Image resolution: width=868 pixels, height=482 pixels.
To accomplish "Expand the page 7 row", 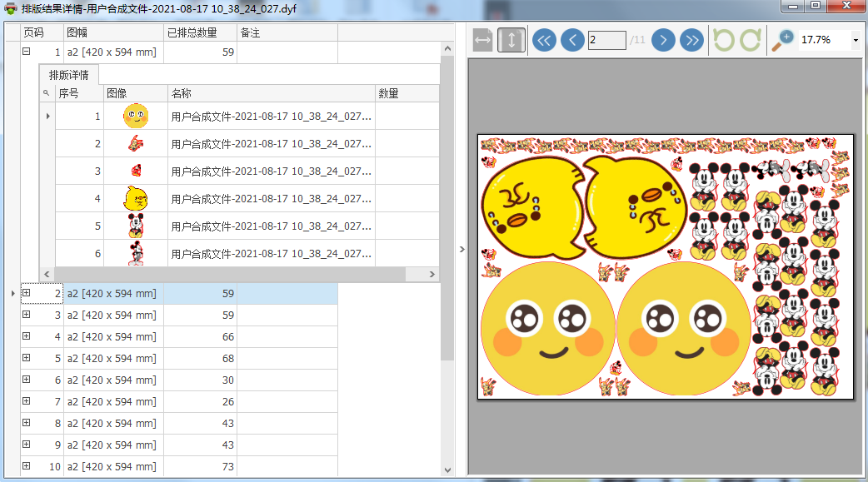I will pyautogui.click(x=26, y=401).
